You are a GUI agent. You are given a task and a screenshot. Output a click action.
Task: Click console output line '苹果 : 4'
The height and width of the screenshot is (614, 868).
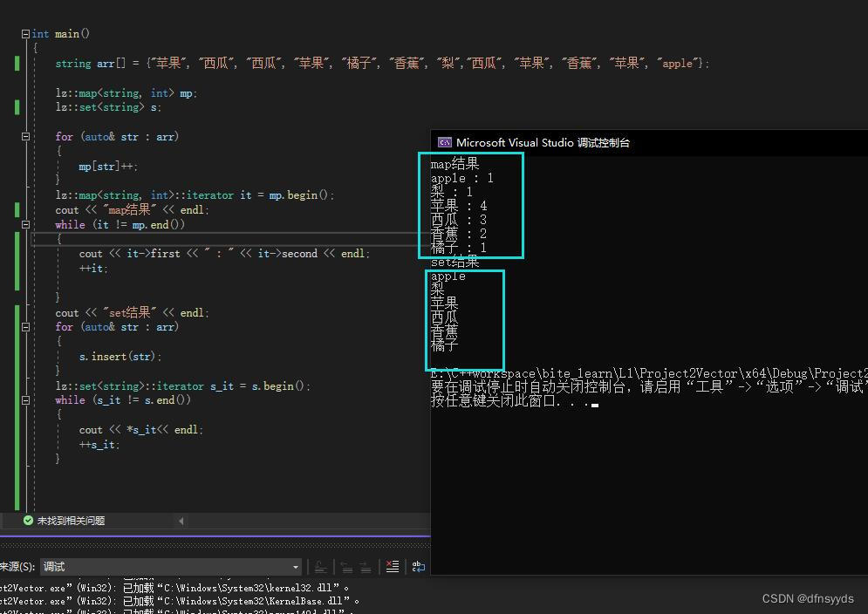[459, 206]
